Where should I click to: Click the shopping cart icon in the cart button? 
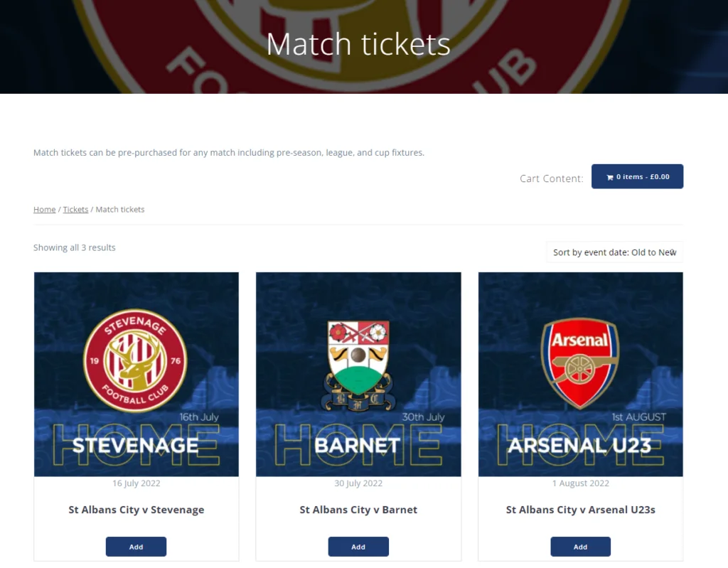click(610, 176)
